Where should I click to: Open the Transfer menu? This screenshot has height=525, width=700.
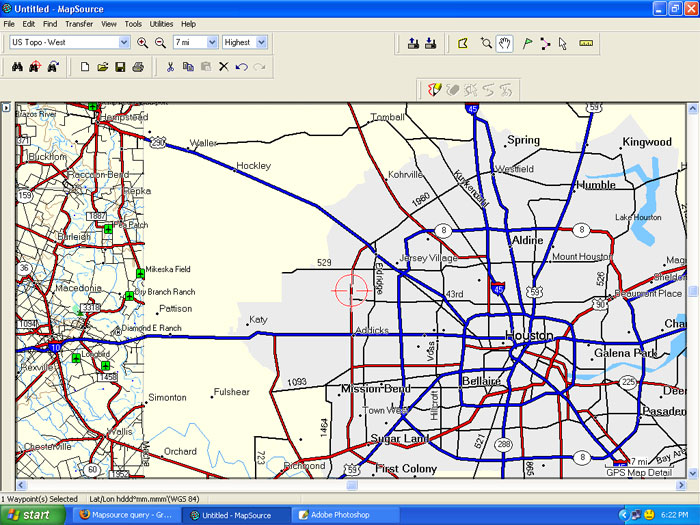pos(79,24)
